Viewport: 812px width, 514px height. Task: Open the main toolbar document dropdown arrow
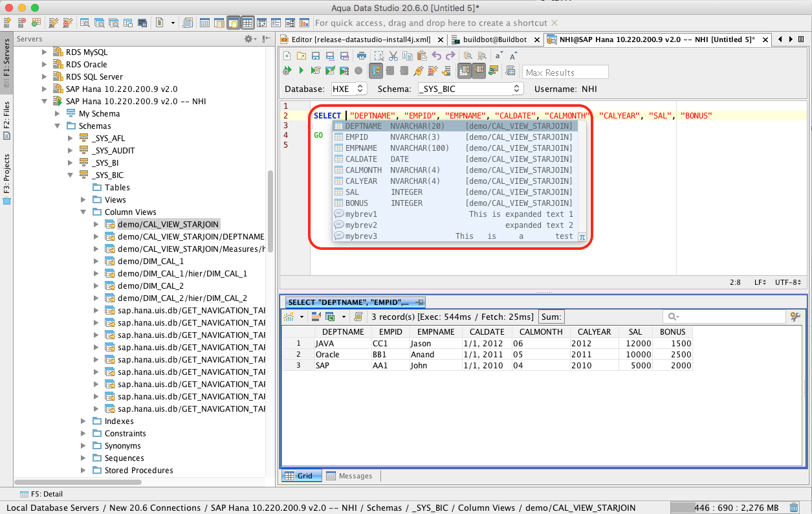(x=173, y=23)
